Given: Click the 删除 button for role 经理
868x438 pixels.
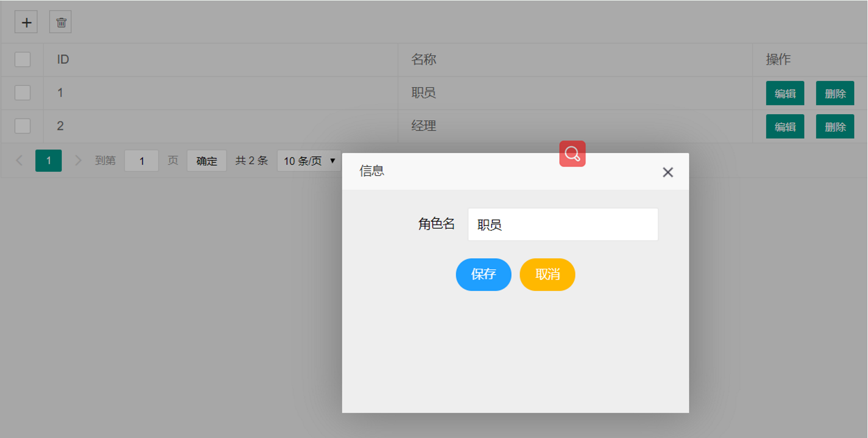Looking at the screenshot, I should [835, 126].
